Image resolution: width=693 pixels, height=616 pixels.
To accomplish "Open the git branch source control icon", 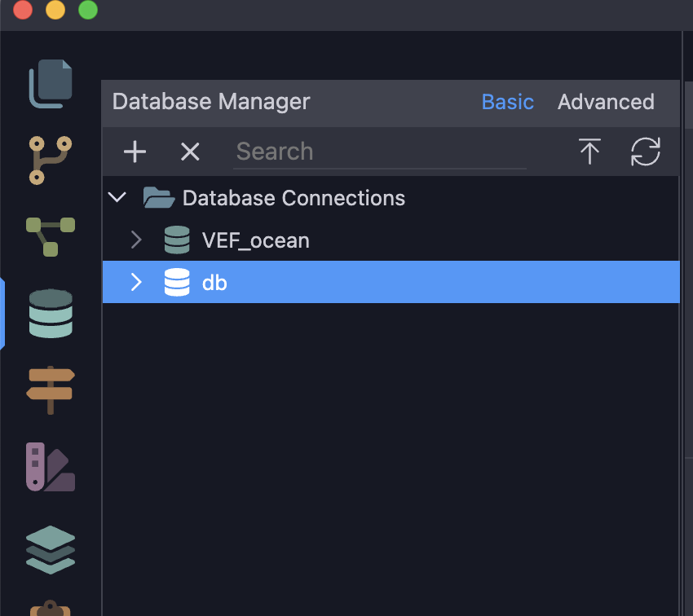I will 51,161.
